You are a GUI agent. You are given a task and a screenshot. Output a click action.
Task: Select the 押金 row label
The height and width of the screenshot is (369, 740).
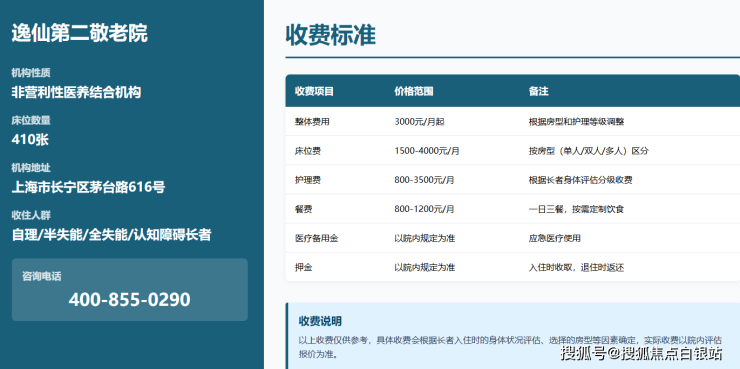pyautogui.click(x=303, y=268)
